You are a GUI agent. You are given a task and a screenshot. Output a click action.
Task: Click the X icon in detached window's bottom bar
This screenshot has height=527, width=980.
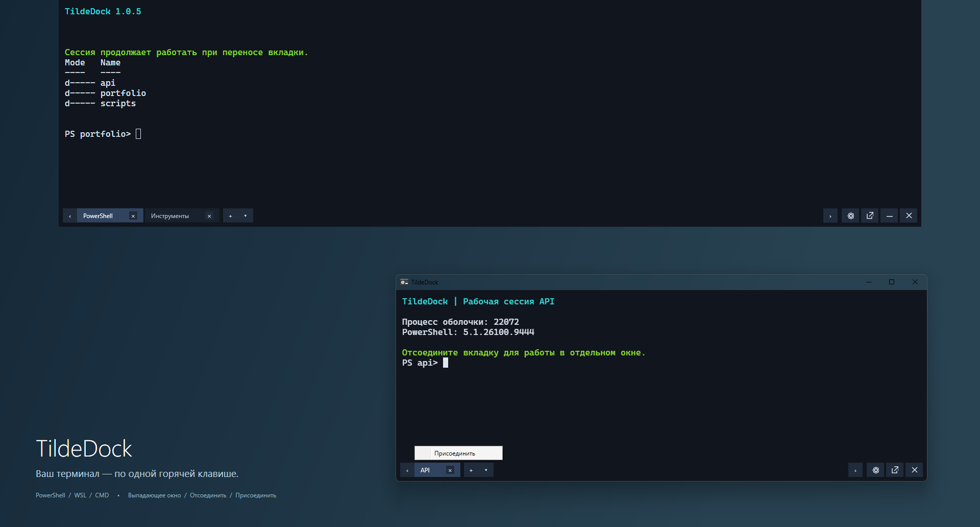(914, 470)
